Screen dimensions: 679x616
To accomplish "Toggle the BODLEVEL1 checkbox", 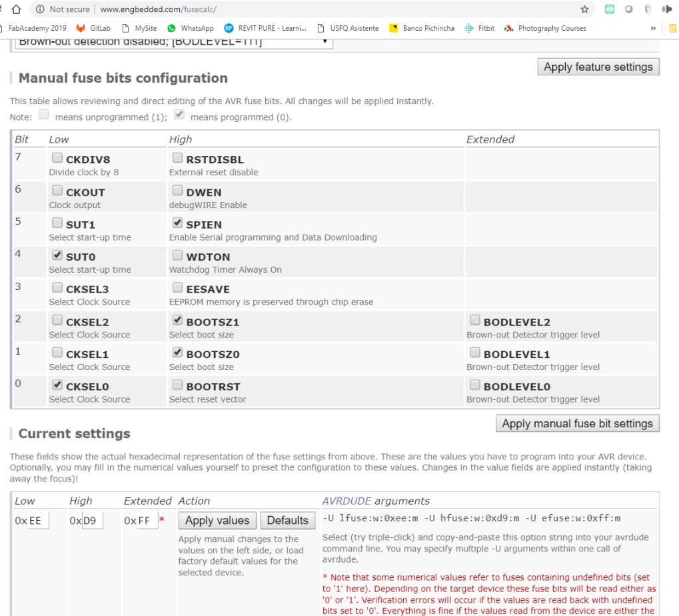I will coord(475,352).
